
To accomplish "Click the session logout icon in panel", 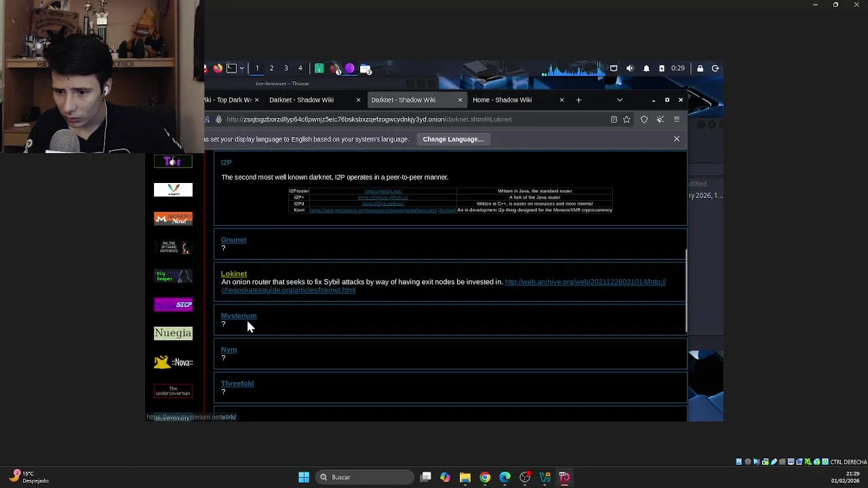I will click(x=715, y=68).
